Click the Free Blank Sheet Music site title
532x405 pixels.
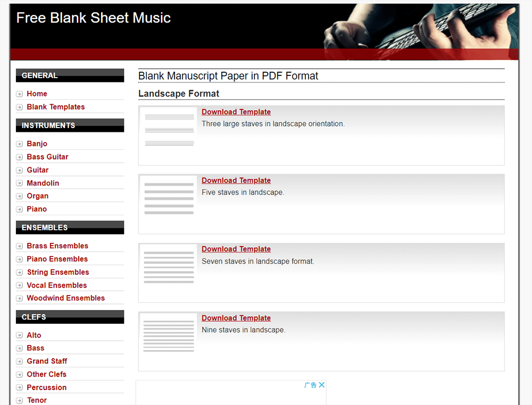click(x=94, y=18)
